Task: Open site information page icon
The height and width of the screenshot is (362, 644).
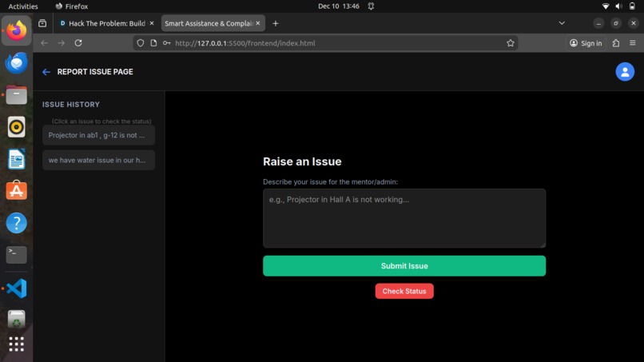Action: pos(153,42)
